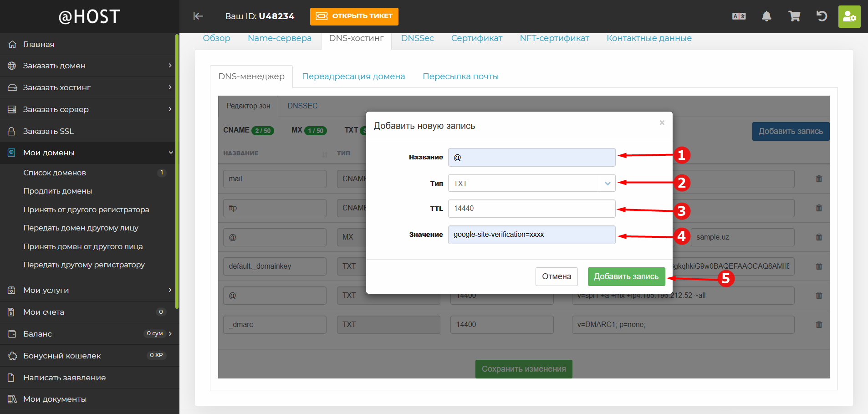Delete the sample.uz MX record
The image size is (868, 414).
tap(819, 237)
